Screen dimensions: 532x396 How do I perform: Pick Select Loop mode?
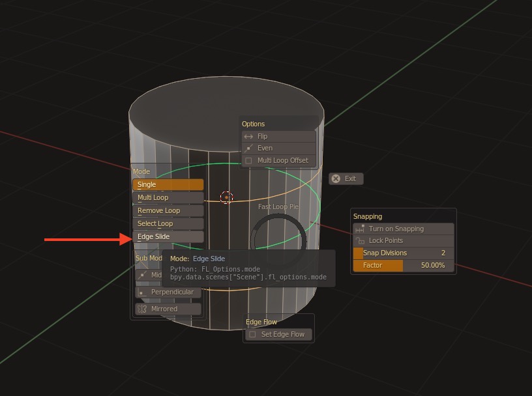(x=168, y=224)
